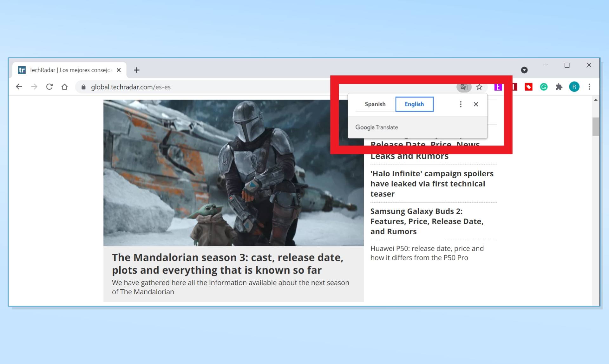Bookmark this page with the star icon

tap(479, 87)
